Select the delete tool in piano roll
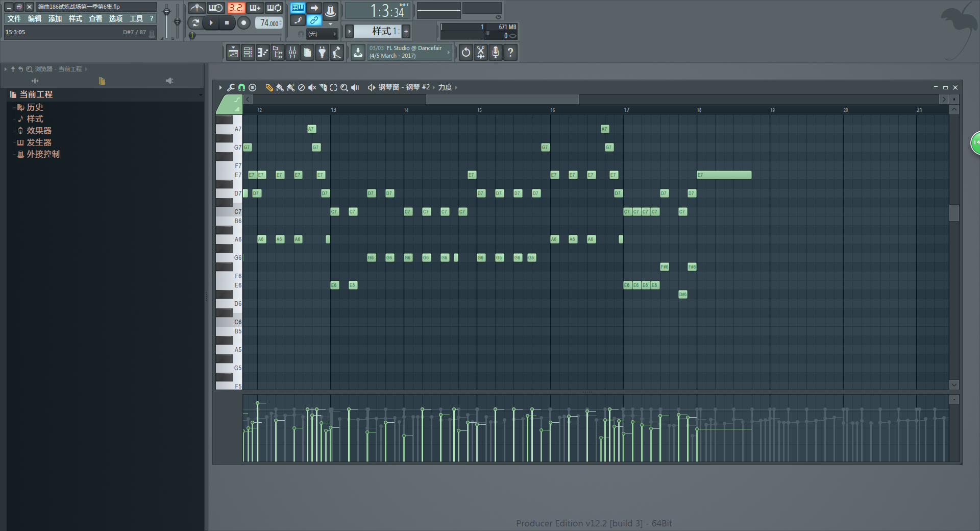 pos(301,88)
